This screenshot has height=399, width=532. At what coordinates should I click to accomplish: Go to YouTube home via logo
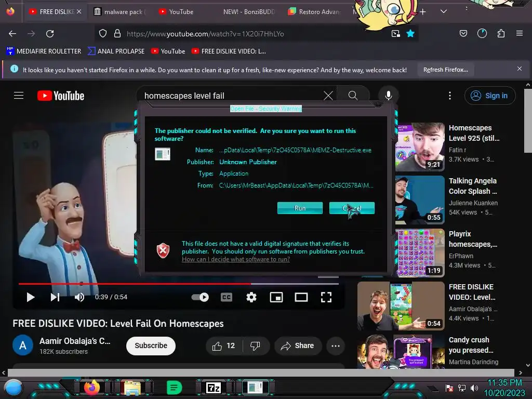click(61, 96)
